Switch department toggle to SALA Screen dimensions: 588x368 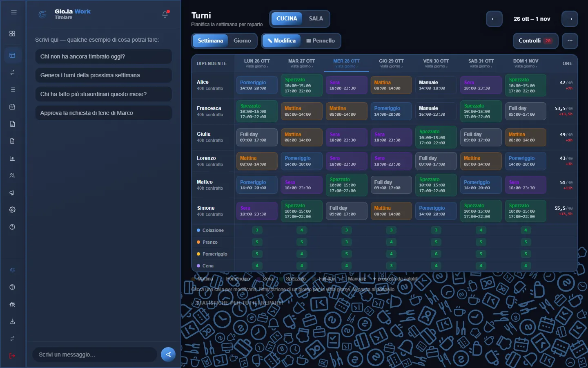pos(316,18)
